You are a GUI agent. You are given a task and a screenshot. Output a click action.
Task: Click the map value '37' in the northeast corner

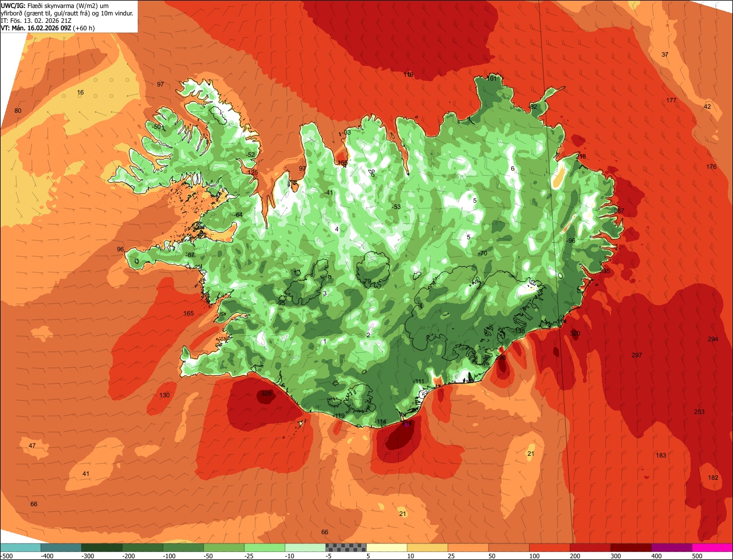[x=665, y=54]
